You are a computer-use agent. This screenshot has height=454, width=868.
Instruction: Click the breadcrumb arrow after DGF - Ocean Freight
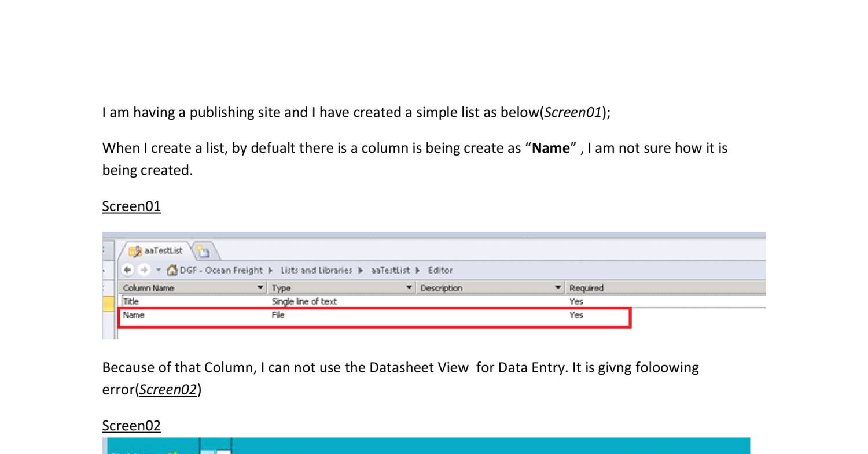click(x=270, y=270)
